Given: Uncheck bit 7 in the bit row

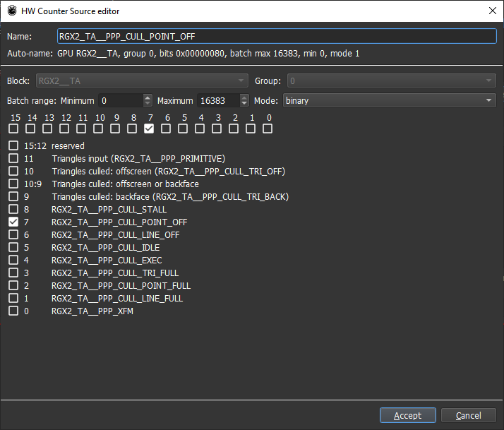Looking at the screenshot, I should (x=149, y=129).
